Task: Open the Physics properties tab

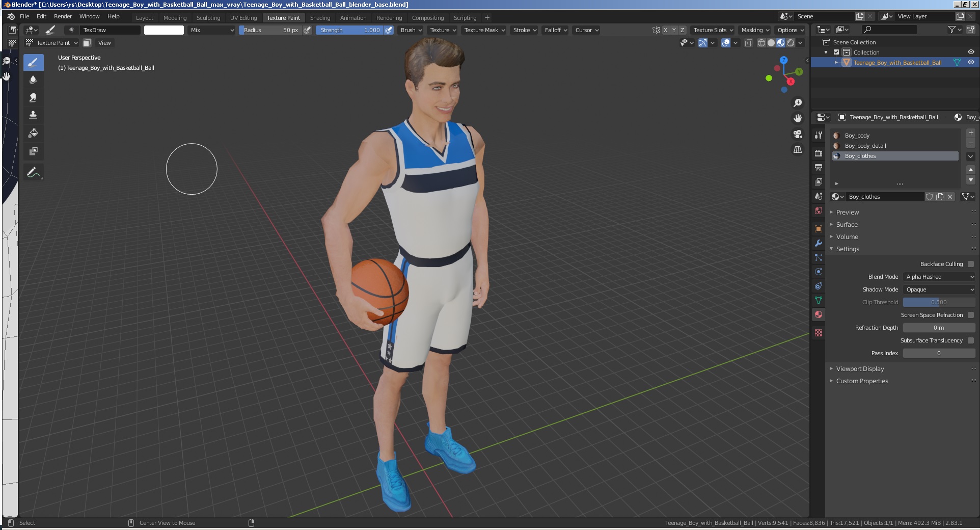Action: pos(819,272)
